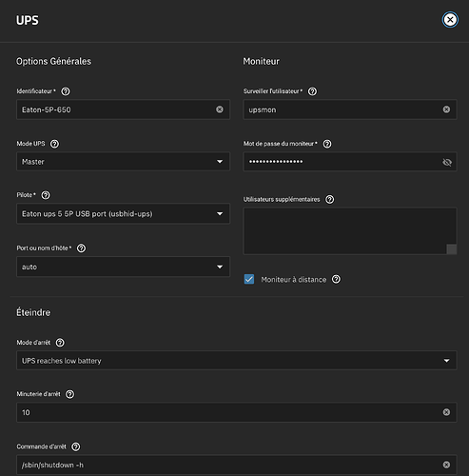Toggle monitor password visibility
The height and width of the screenshot is (476, 469).
447,162
